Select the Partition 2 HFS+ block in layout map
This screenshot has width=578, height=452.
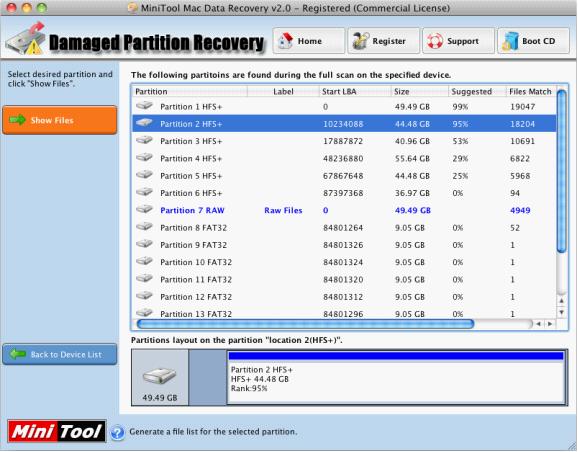click(396, 377)
